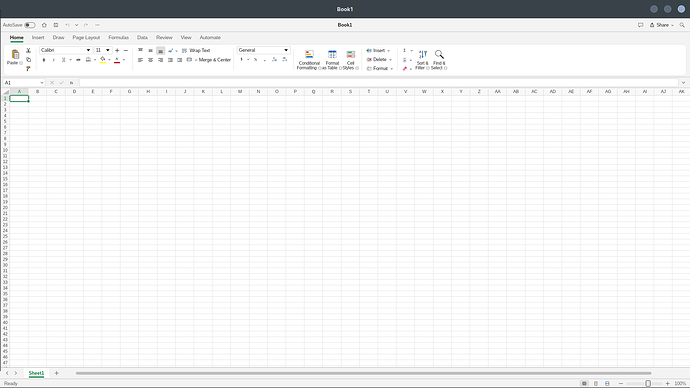Open Conditional Formatting menu
Viewport: 690px width, 388px height.
(x=309, y=60)
